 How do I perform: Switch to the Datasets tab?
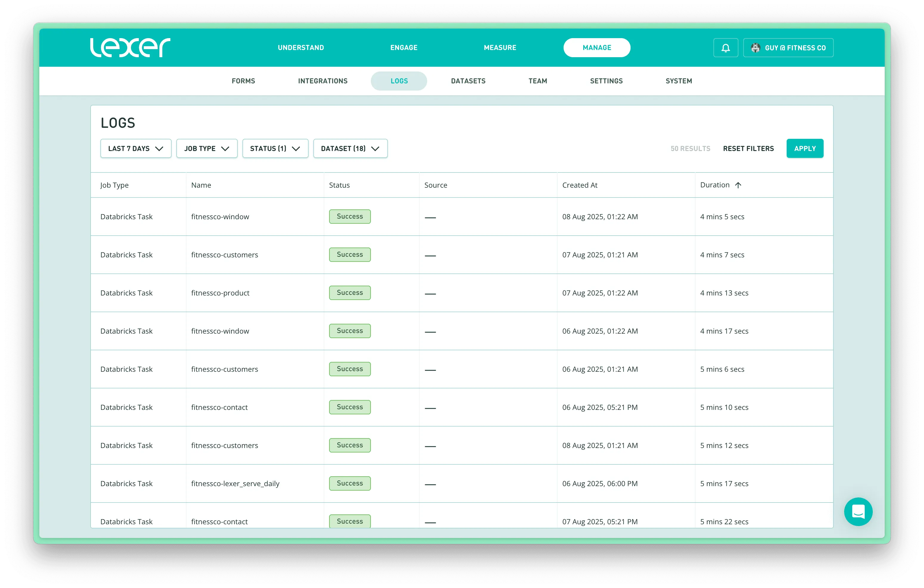(x=468, y=81)
